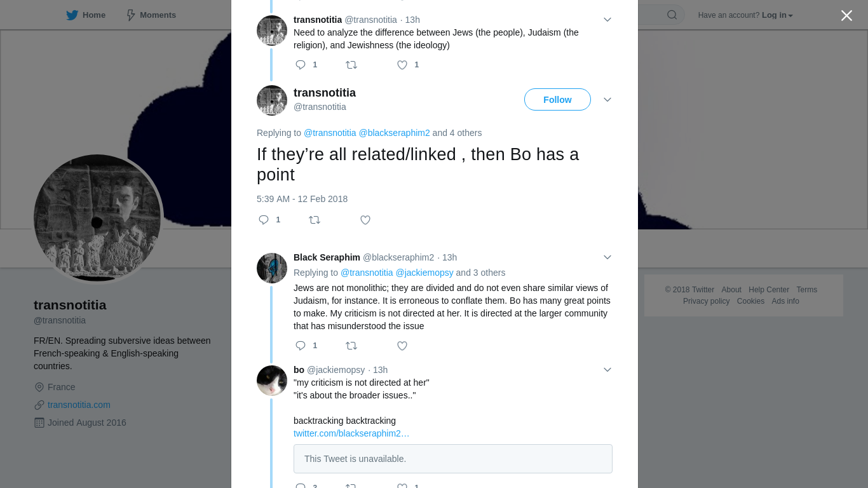Expand options chevron on bo's tweet
Image resolution: width=868 pixels, height=488 pixels.
coord(607,370)
